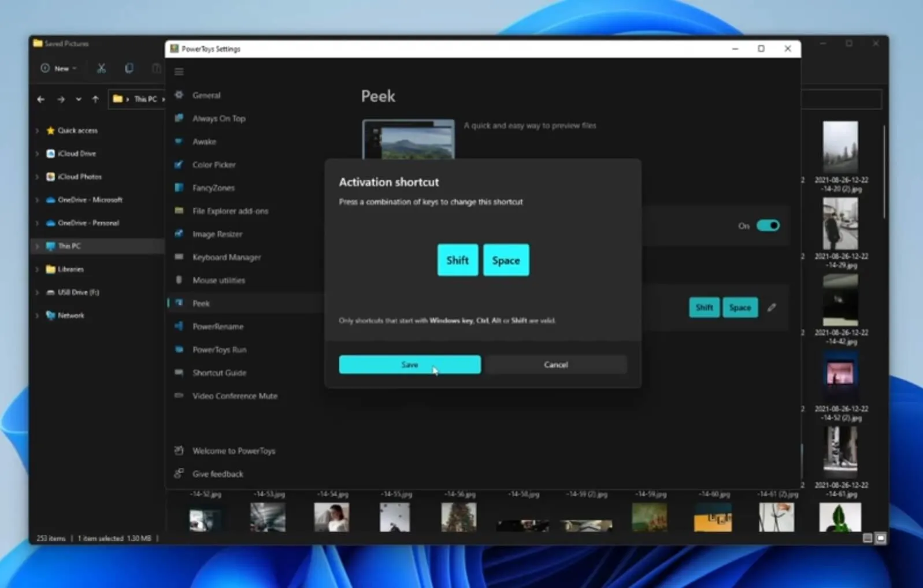Image resolution: width=923 pixels, height=588 pixels.
Task: Expand iCloud Drive tree node
Action: (x=38, y=154)
